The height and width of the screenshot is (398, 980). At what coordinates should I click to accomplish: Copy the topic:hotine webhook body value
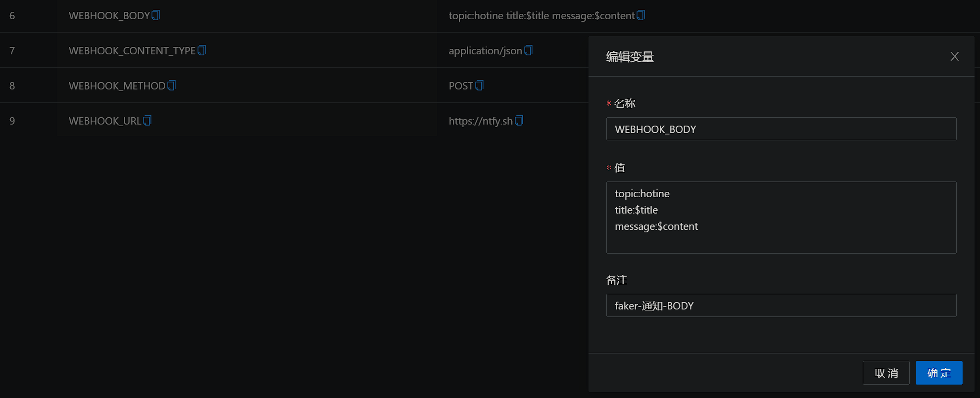[641, 15]
